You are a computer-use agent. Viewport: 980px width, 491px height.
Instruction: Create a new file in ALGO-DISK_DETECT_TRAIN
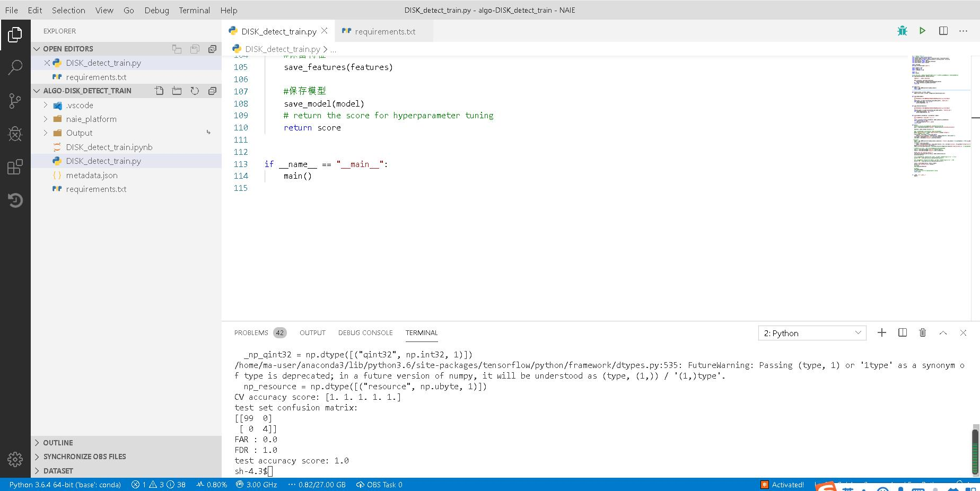[x=159, y=91]
